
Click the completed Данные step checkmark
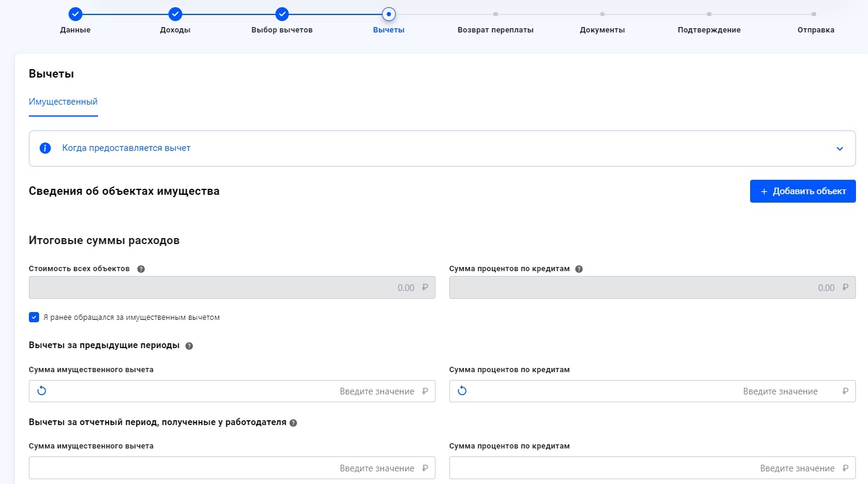click(x=75, y=13)
